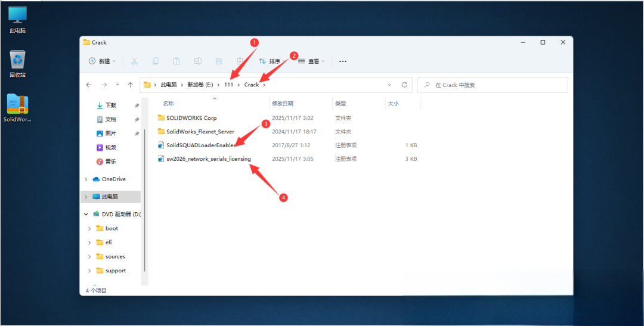Click the Crack breadcrumb in the path
The image size is (644, 326).
click(x=252, y=85)
